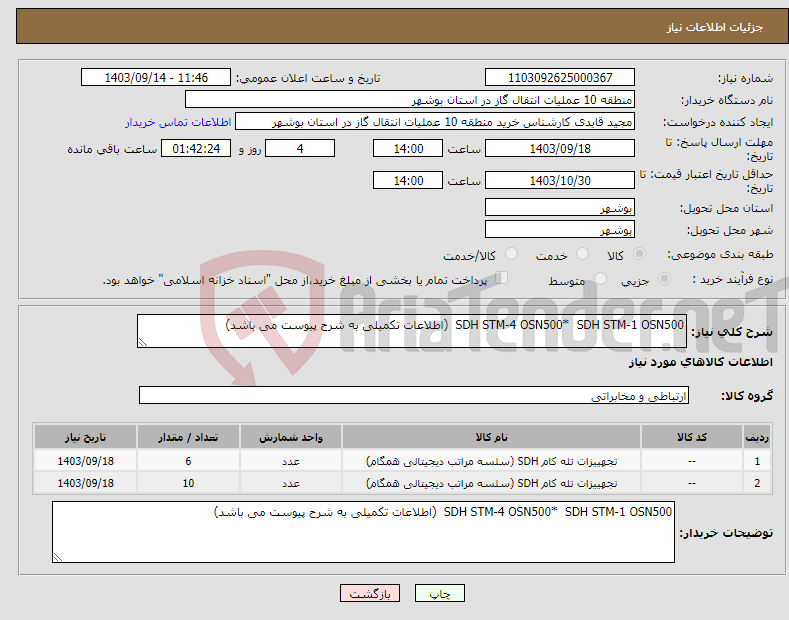
Task: Click the تعداد / مقدار column header
Action: 188,437
